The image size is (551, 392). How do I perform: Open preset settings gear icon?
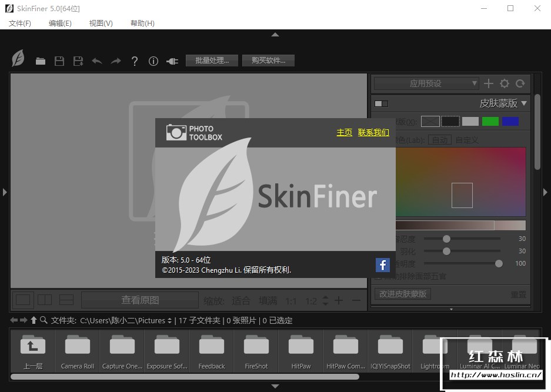(x=505, y=83)
